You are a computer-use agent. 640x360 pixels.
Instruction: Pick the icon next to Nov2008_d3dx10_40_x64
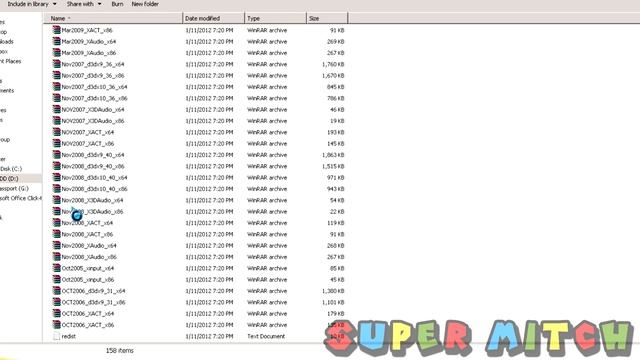pos(56,178)
